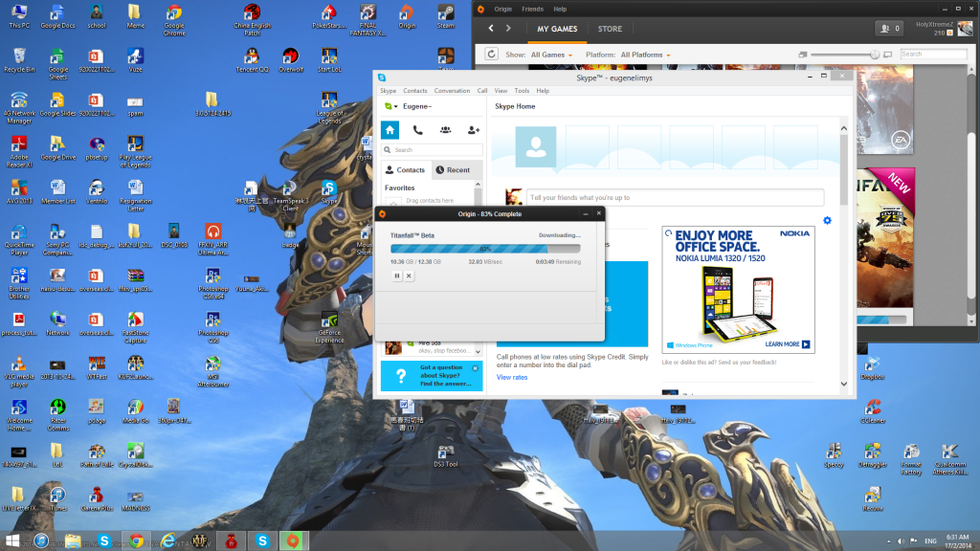Click the Skype Home icon button

390,130
